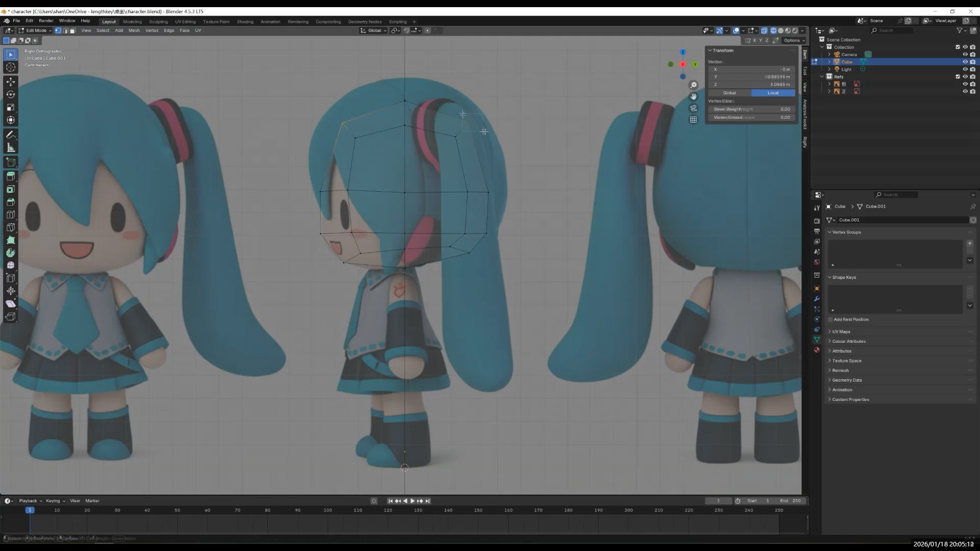Toggle camera view icon in viewport
The width and height of the screenshot is (980, 551).
coord(693,108)
